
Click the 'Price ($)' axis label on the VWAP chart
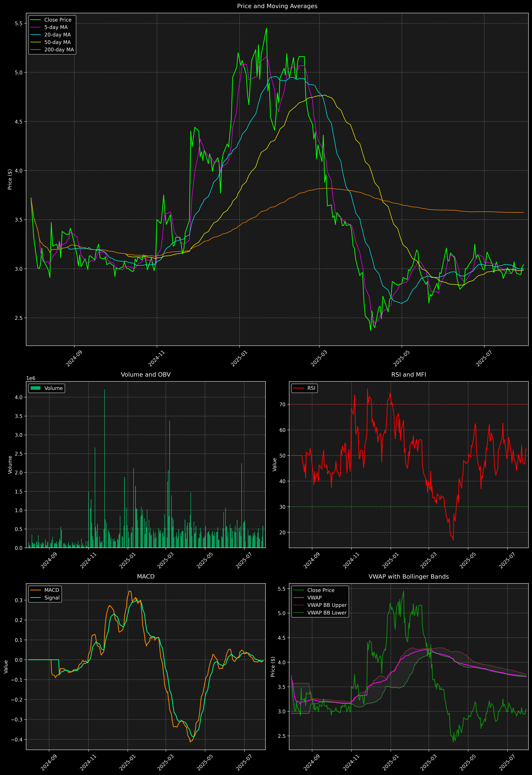click(x=273, y=667)
